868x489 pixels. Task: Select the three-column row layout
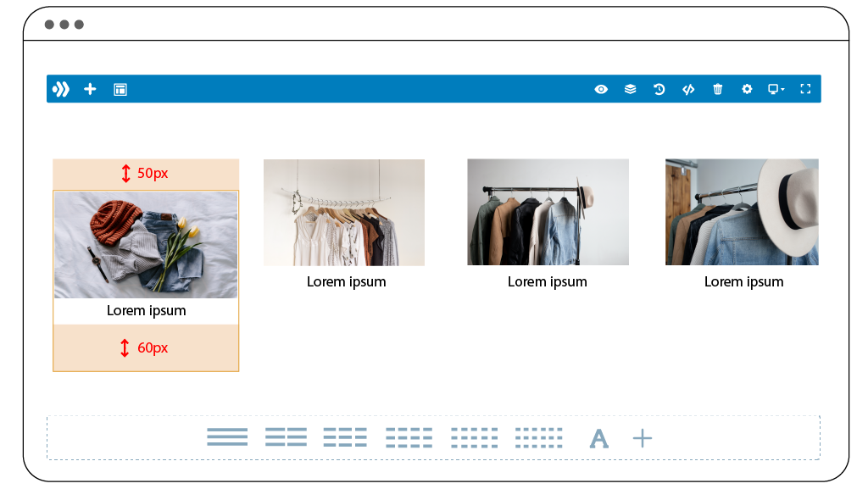[x=345, y=437]
